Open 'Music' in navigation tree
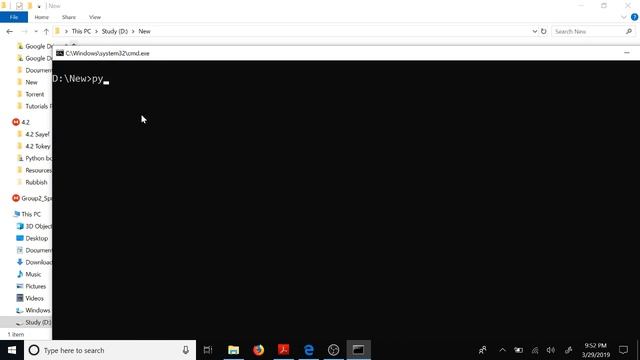 [x=29, y=274]
